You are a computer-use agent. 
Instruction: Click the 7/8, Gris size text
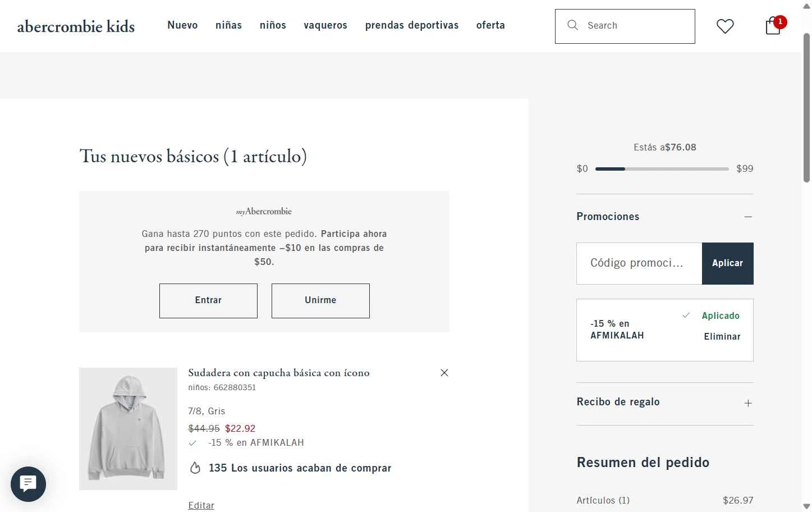(x=207, y=411)
